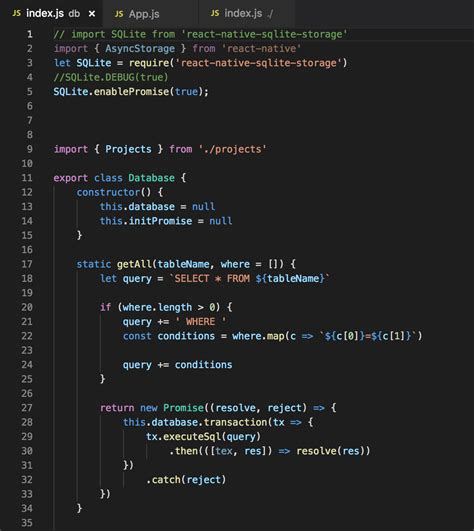Click the './projects' string on line 9

point(232,149)
